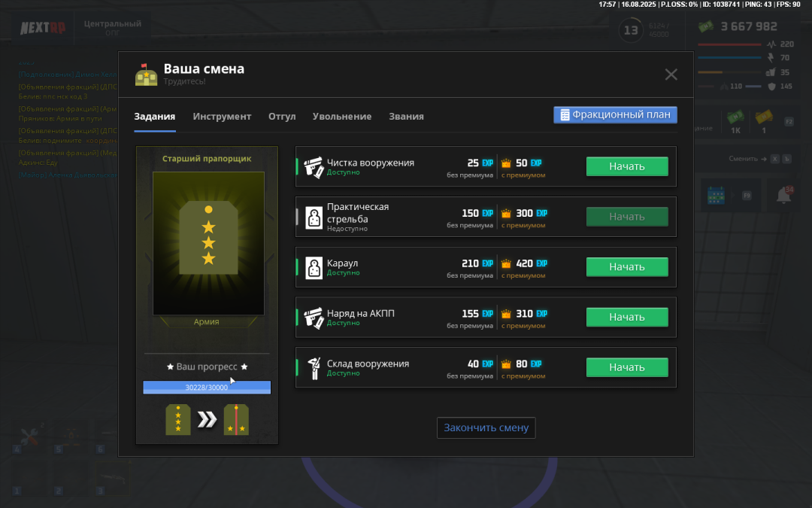The image size is (812, 508).
Task: Click the premium crown icon in Практическая стрельба row
Action: [506, 214]
